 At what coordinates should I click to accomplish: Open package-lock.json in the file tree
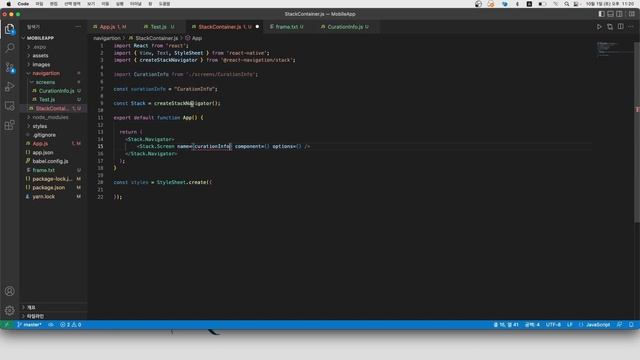pyautogui.click(x=53, y=179)
